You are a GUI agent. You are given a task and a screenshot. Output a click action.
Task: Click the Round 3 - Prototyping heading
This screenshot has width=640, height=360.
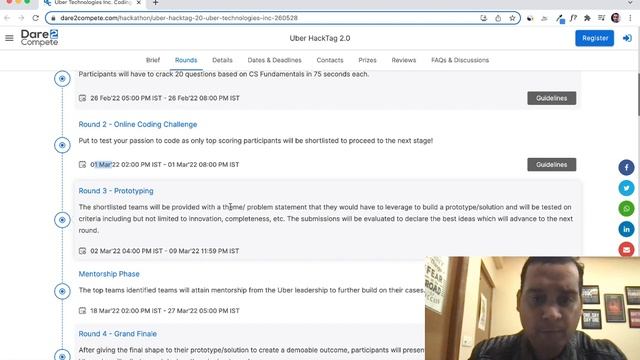point(116,191)
